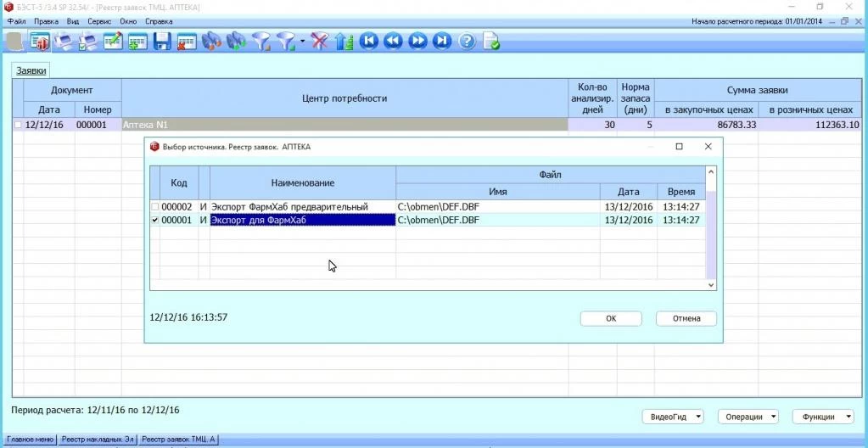Viewport: 868px width, 448px height.
Task: Open the Функции dropdown
Action: pyautogui.click(x=823, y=417)
